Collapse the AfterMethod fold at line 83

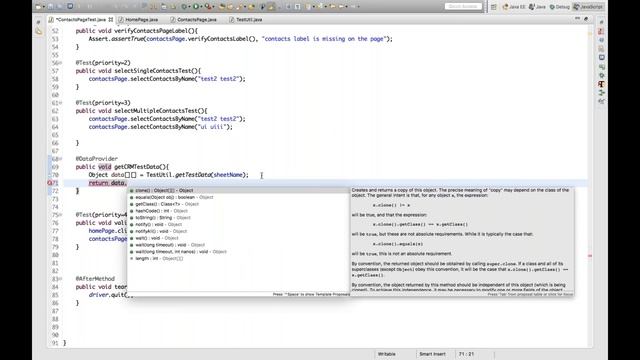coord(61,279)
